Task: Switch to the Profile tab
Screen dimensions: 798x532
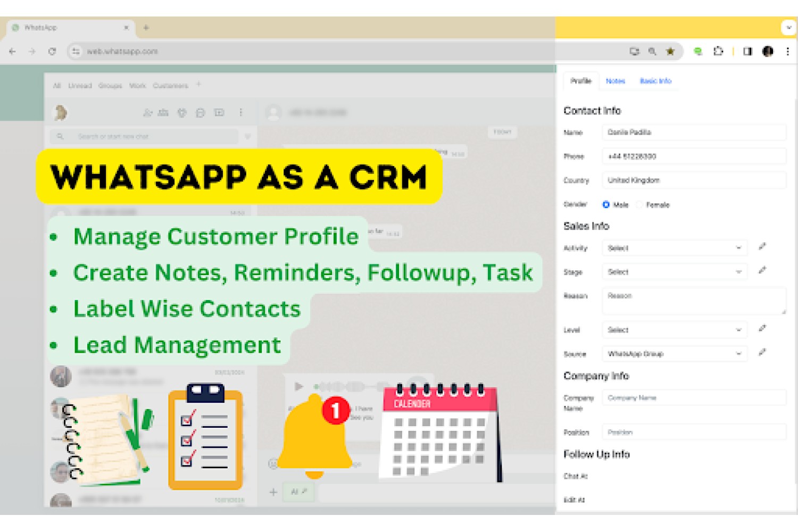Action: (x=581, y=81)
